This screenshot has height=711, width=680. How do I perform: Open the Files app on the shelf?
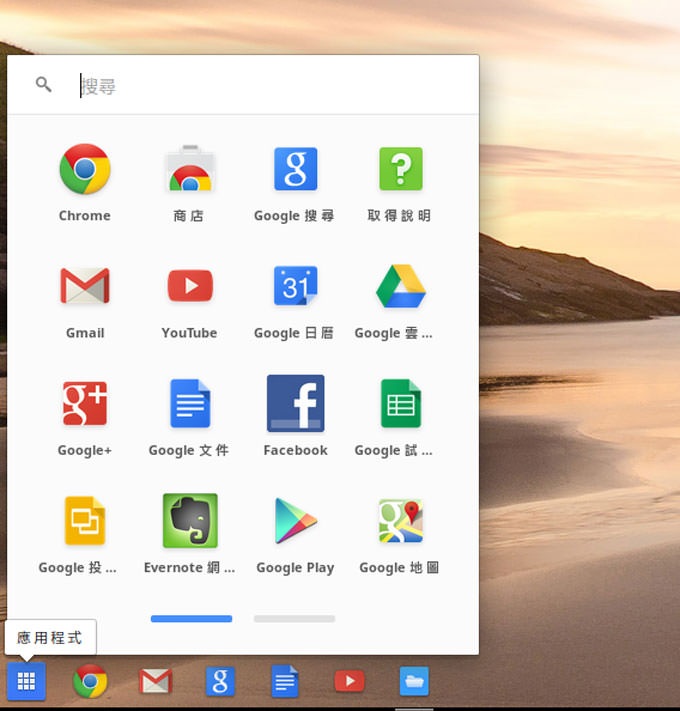(x=414, y=682)
